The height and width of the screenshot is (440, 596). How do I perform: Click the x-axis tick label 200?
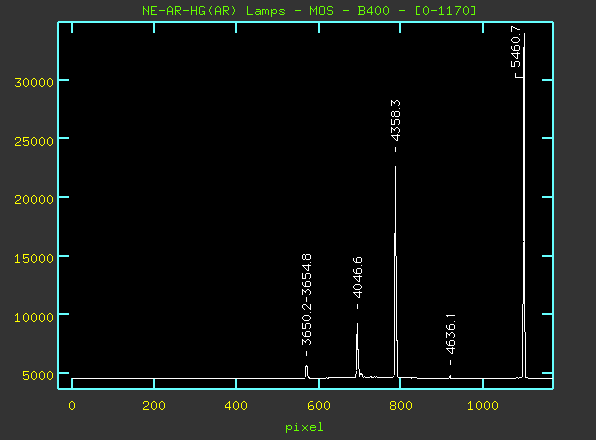(154, 406)
